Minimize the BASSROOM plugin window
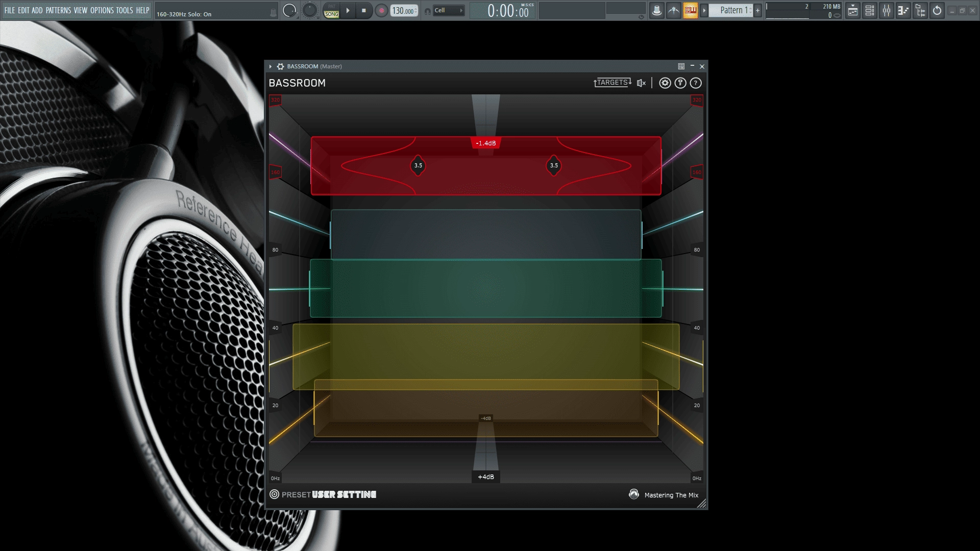Viewport: 980px width, 551px height. (692, 66)
